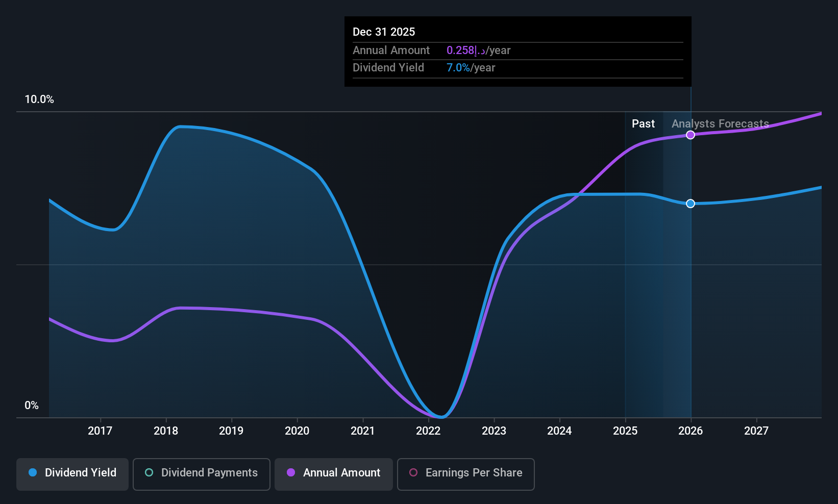Click the 2022 x-axis year label
Viewport: 838px width, 504px height.
tap(428, 431)
